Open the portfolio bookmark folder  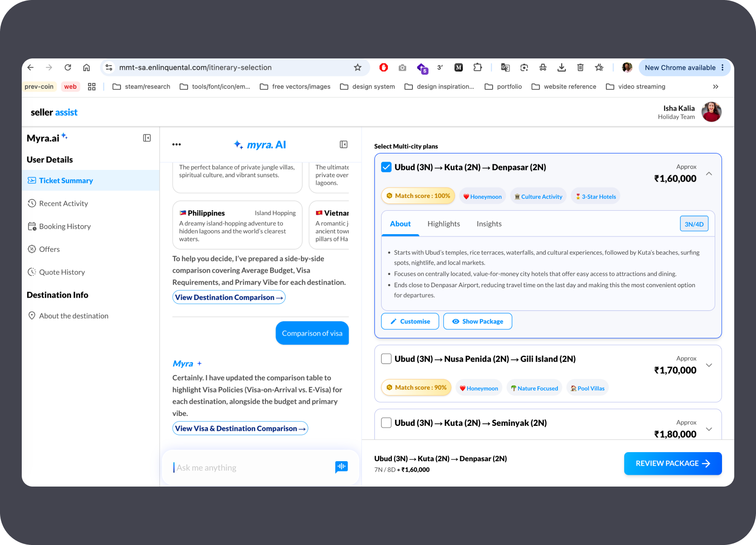[503, 87]
